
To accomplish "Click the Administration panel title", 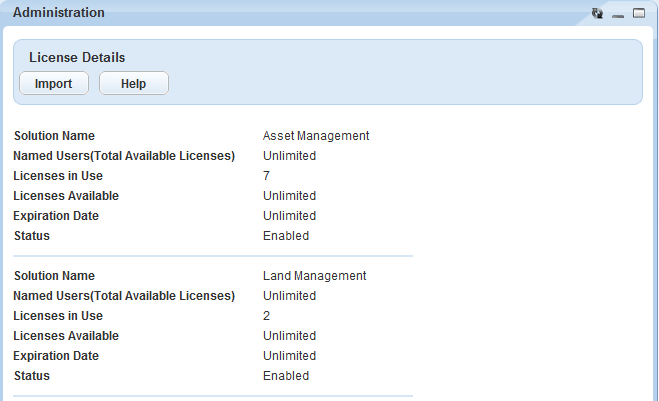I will coord(58,13).
